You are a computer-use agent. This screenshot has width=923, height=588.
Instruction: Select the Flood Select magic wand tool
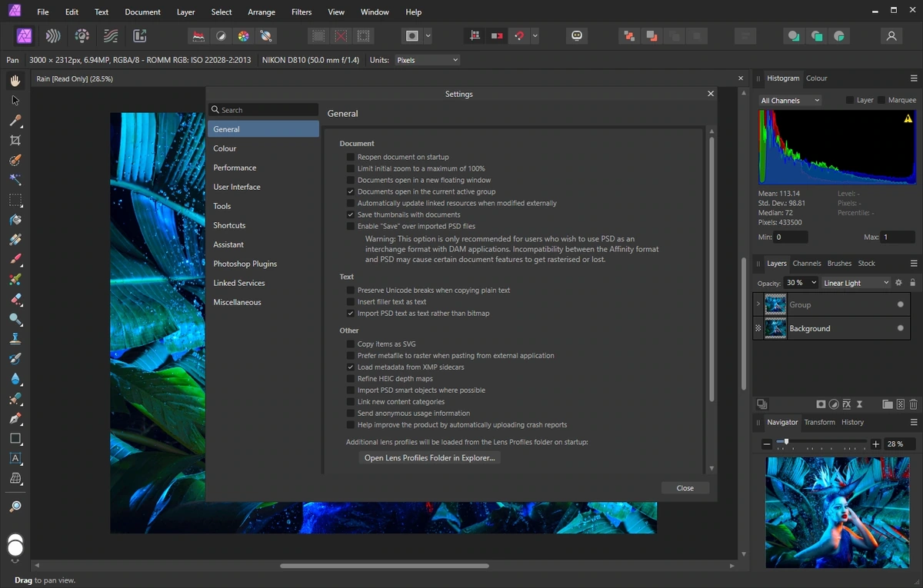(x=15, y=180)
